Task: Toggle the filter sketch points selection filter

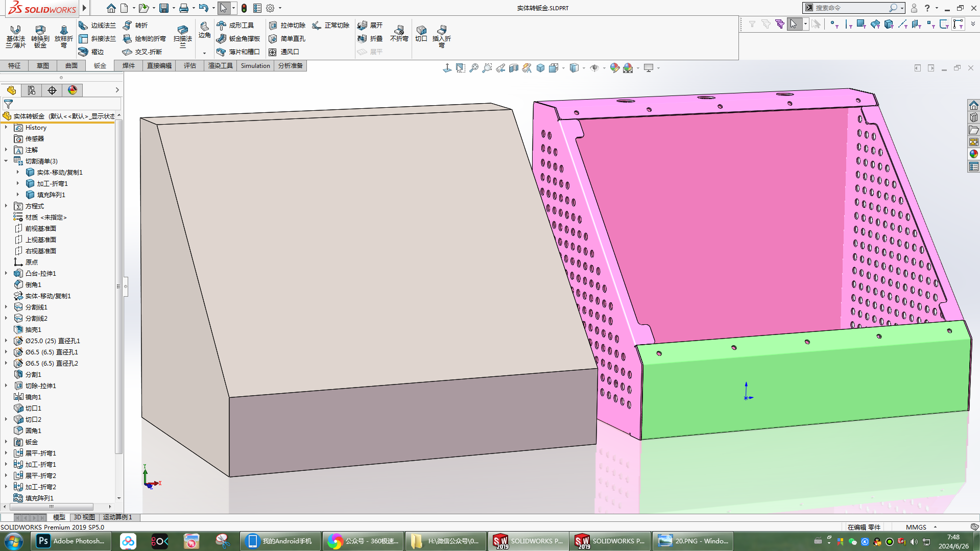Action: tap(930, 24)
